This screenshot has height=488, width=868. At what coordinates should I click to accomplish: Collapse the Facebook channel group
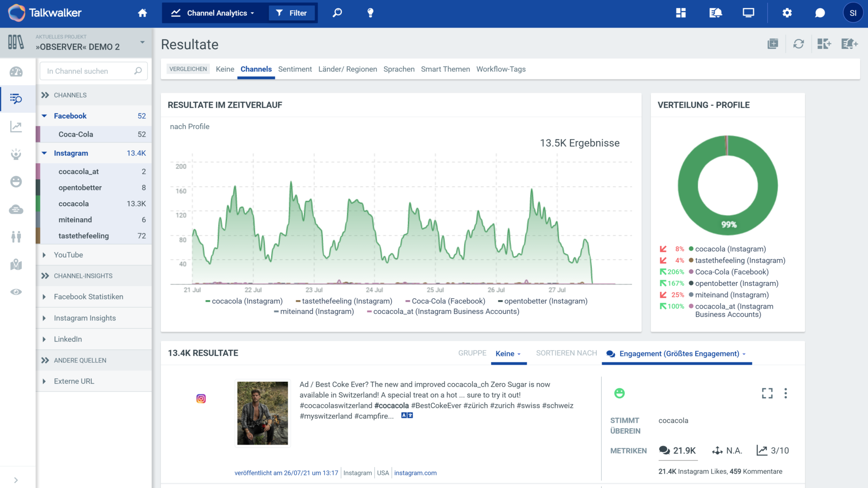point(44,116)
